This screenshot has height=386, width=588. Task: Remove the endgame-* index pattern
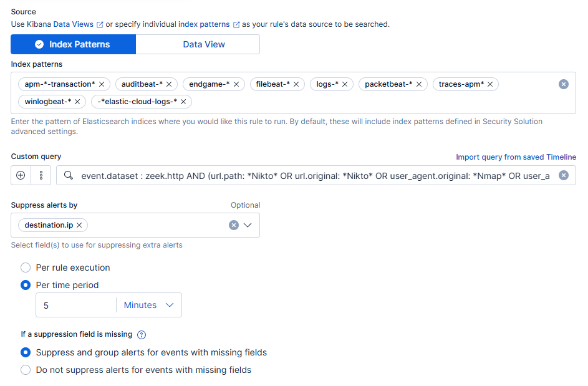coord(236,84)
